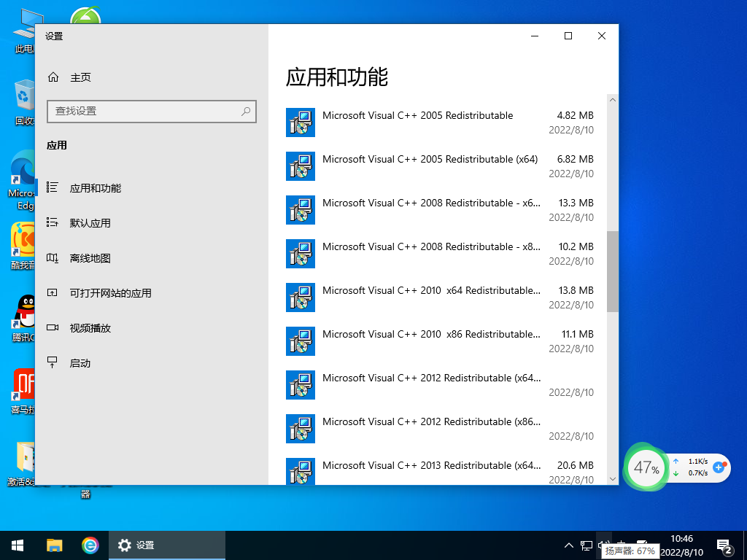The width and height of the screenshot is (747, 560).
Task: Click icon of Visual C++ 2005 Redistributable (x64)
Action: click(x=300, y=166)
